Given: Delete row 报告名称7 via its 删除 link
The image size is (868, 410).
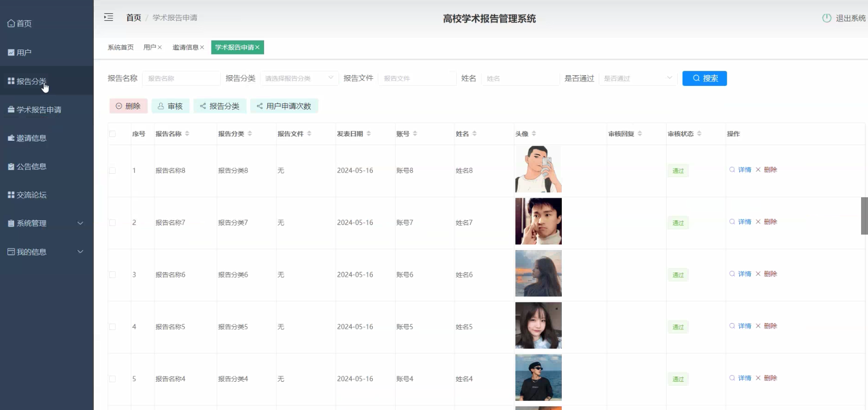Looking at the screenshot, I should point(766,222).
